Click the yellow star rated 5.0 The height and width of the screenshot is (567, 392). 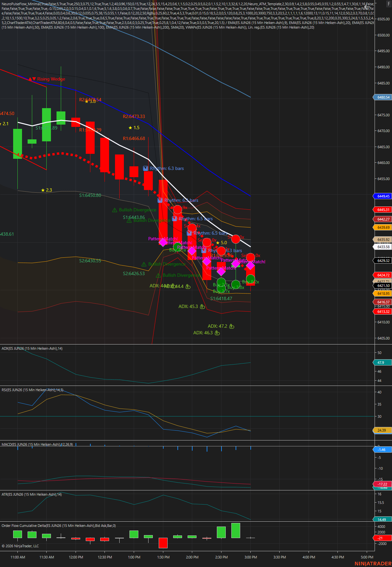[217, 243]
